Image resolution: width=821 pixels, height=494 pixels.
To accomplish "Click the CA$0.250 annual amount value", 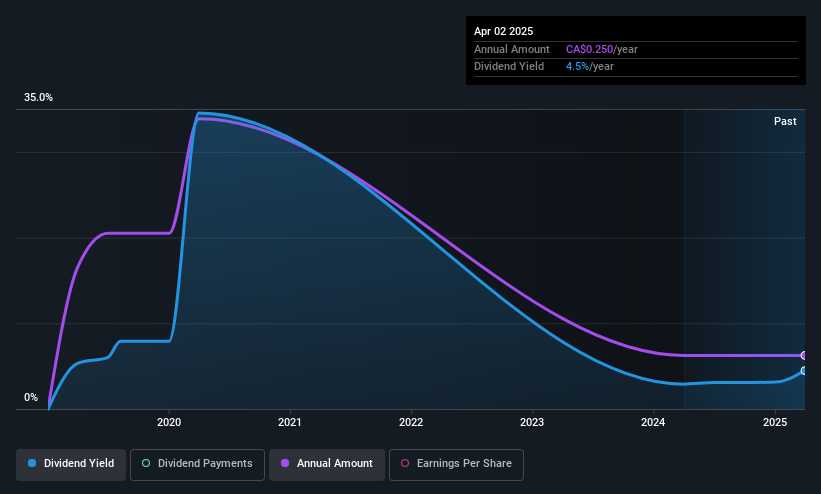I will [589, 49].
